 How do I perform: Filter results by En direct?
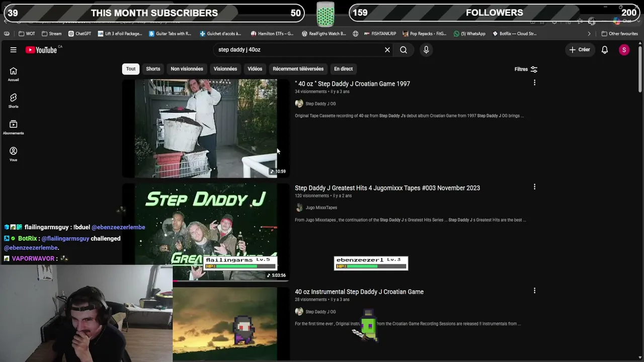tap(343, 69)
